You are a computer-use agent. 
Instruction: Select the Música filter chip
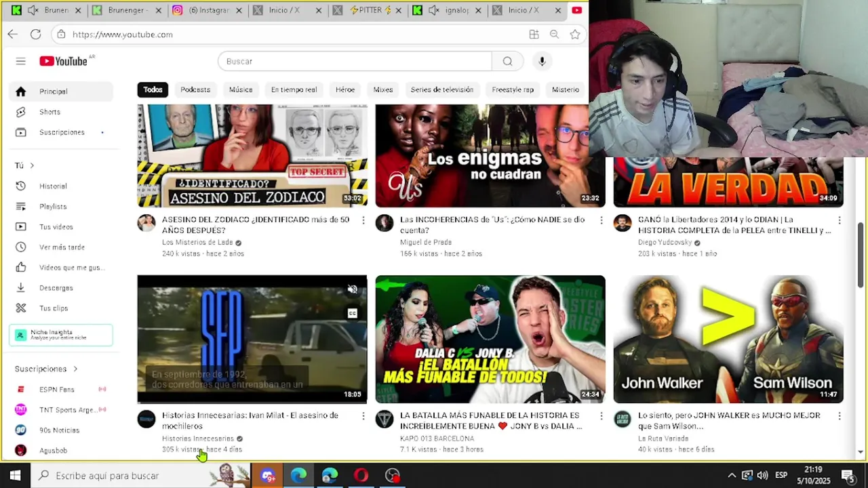(241, 89)
